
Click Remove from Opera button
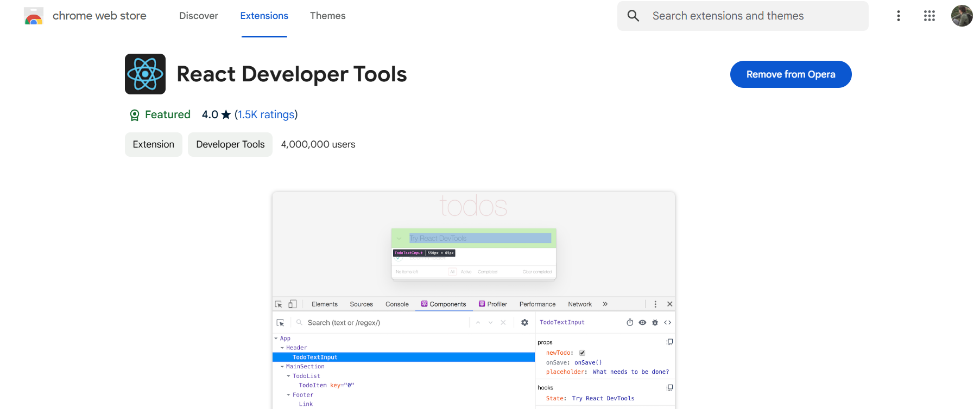791,74
